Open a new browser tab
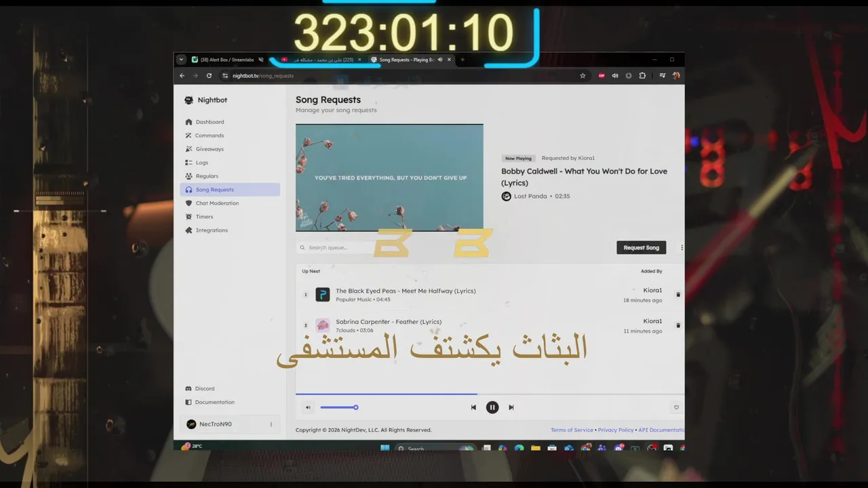Viewport: 868px width, 488px height. coord(462,60)
